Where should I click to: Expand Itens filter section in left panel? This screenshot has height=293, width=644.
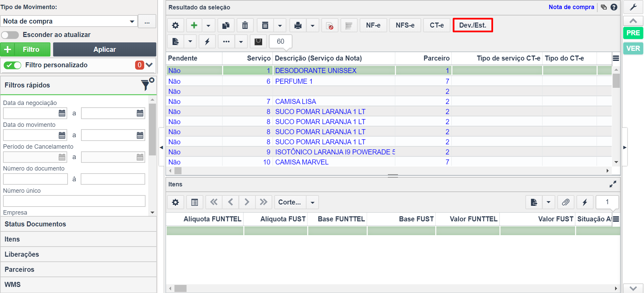point(79,239)
